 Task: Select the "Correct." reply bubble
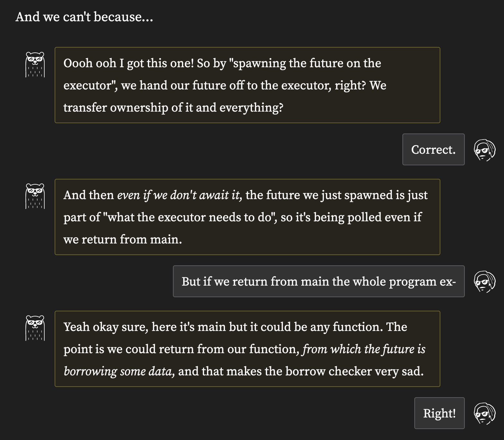pos(433,150)
